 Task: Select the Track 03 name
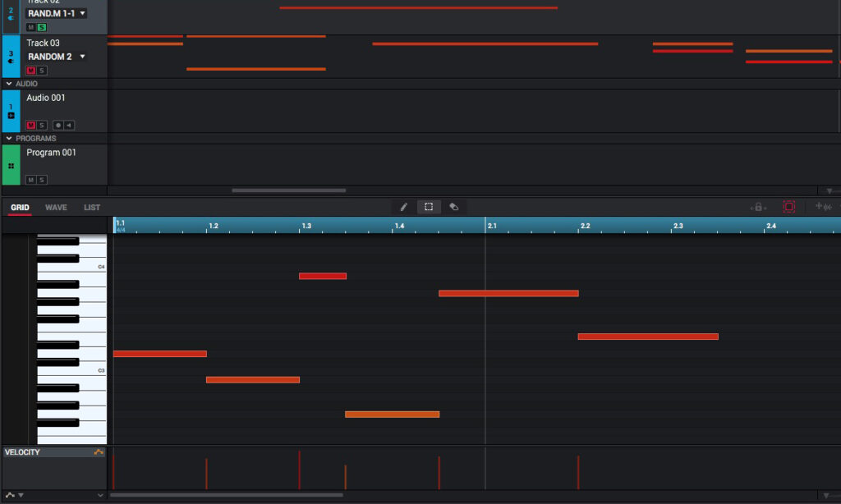click(43, 43)
